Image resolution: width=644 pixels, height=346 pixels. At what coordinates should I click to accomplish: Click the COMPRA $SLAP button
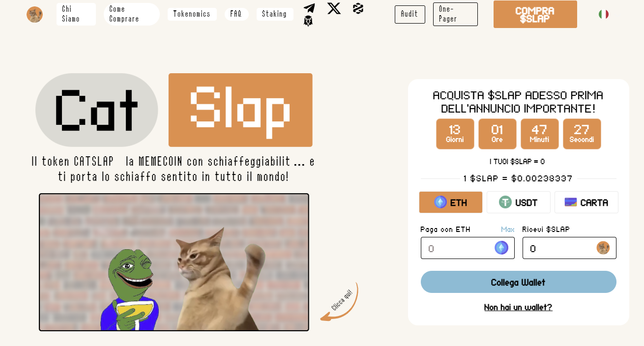click(x=535, y=14)
